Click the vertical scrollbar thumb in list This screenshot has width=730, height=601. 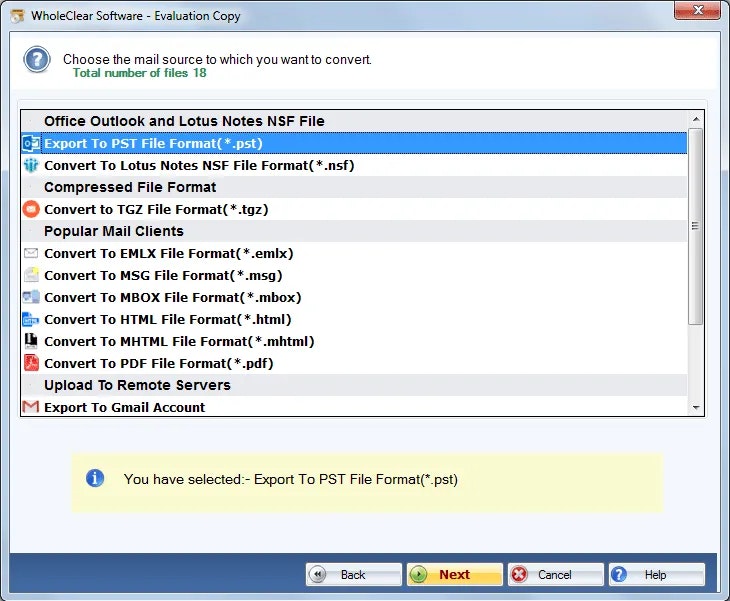696,226
